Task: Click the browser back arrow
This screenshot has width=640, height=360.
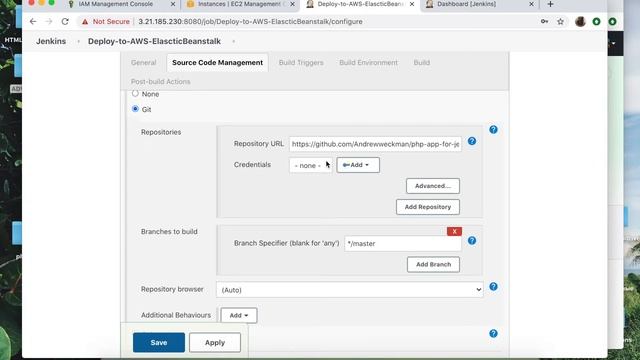Action: pos(33,22)
